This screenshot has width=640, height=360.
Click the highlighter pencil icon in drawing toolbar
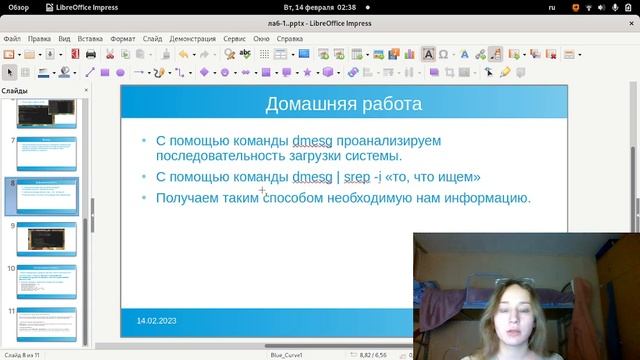pos(505,73)
